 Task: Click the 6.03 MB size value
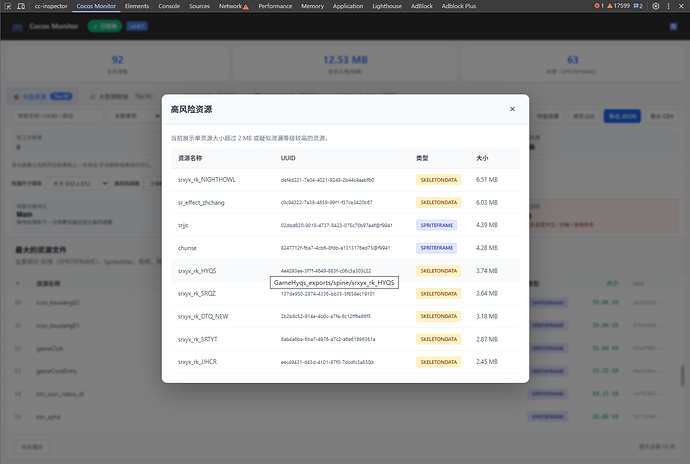tap(487, 203)
